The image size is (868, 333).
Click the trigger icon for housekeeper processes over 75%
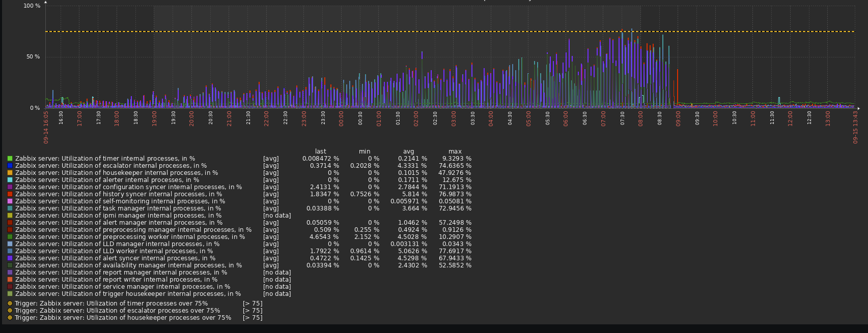(10, 318)
